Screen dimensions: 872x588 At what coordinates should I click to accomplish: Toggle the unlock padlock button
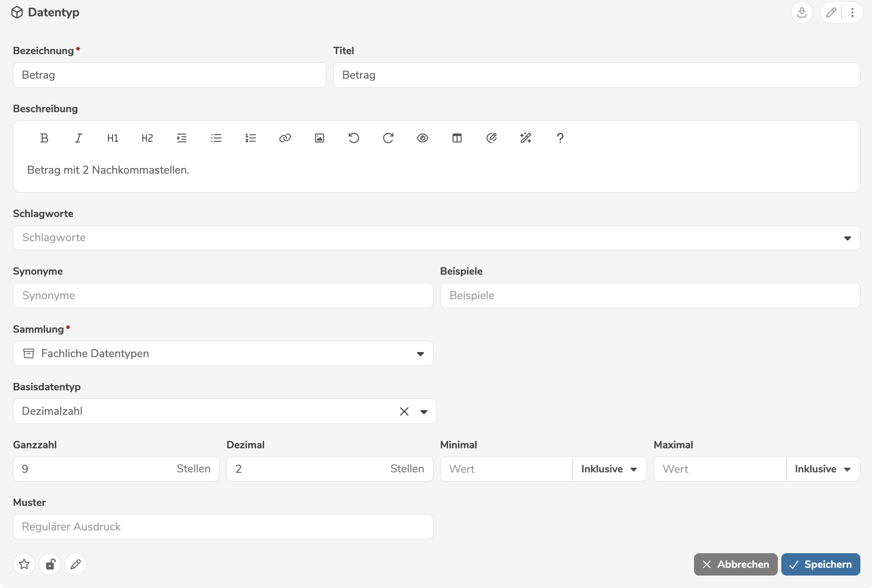click(50, 564)
